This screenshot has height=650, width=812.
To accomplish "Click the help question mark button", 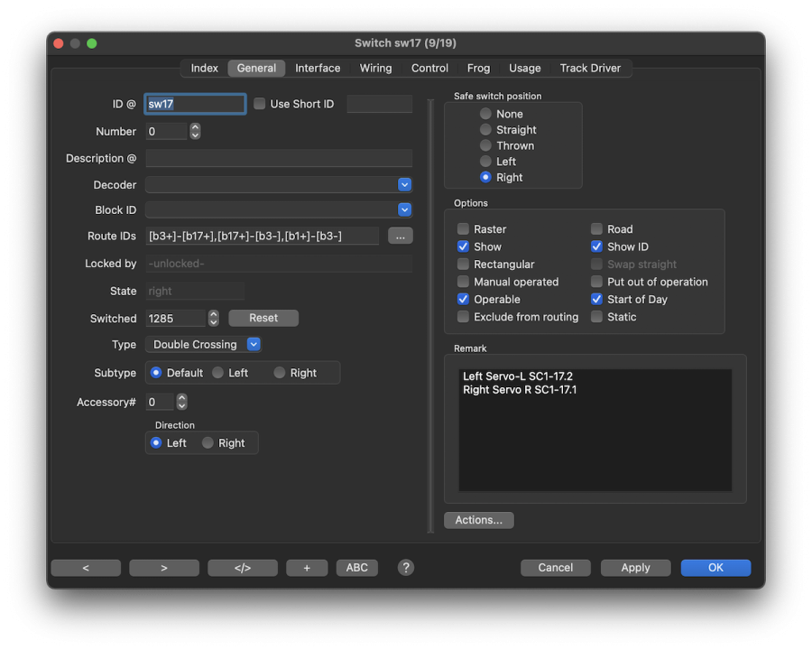I will click(x=406, y=567).
